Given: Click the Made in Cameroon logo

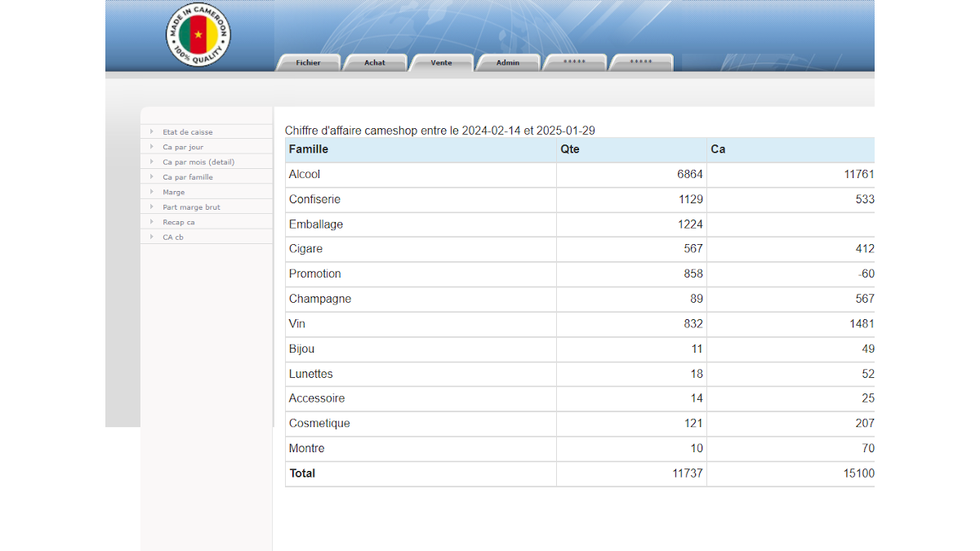Looking at the screenshot, I should point(198,34).
